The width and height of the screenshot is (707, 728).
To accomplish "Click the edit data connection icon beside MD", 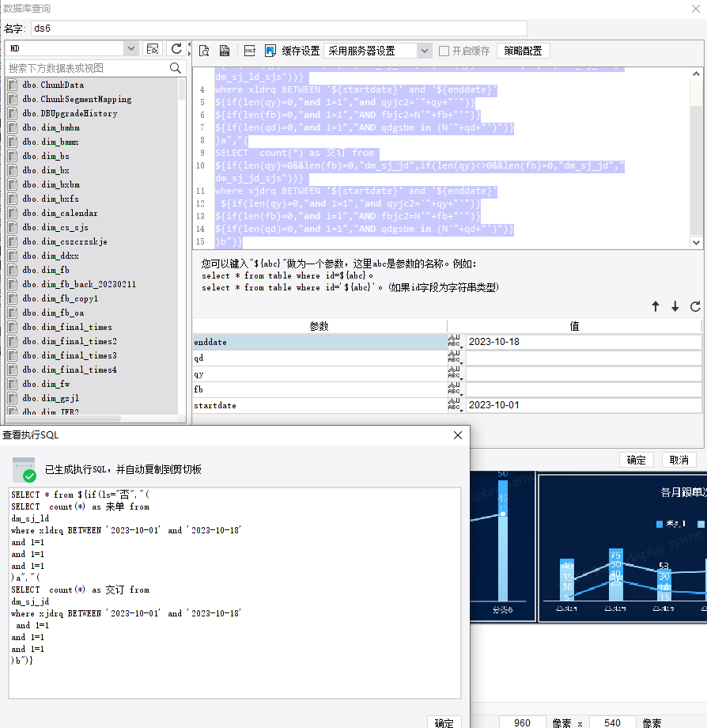I will (152, 49).
